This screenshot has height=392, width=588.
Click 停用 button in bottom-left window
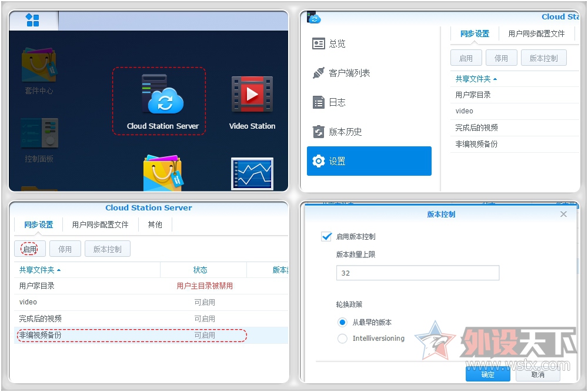[x=65, y=249]
